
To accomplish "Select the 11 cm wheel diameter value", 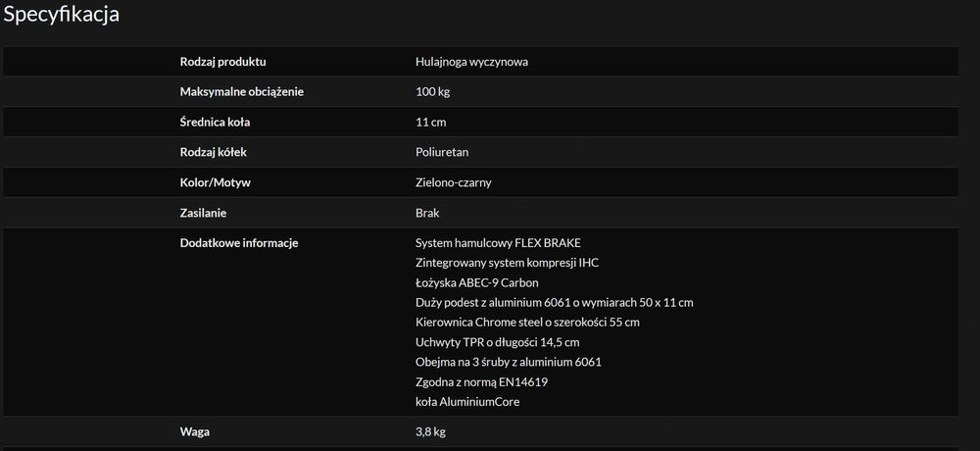I will coord(431,123).
